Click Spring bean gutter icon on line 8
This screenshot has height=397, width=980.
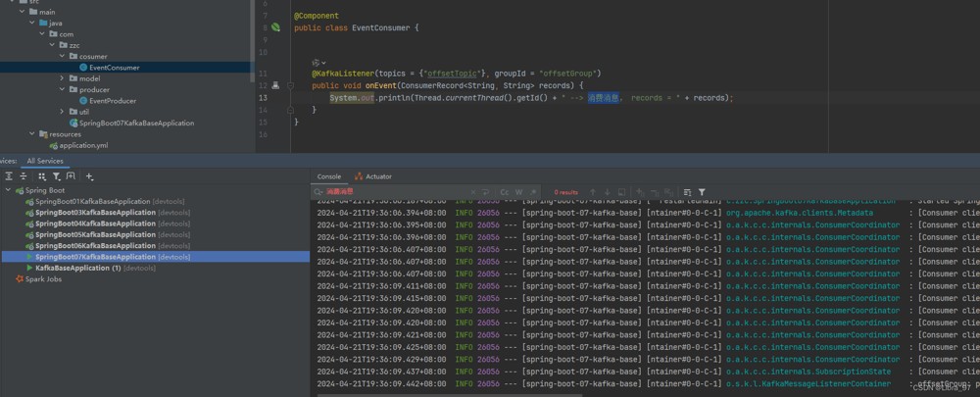pyautogui.click(x=275, y=27)
